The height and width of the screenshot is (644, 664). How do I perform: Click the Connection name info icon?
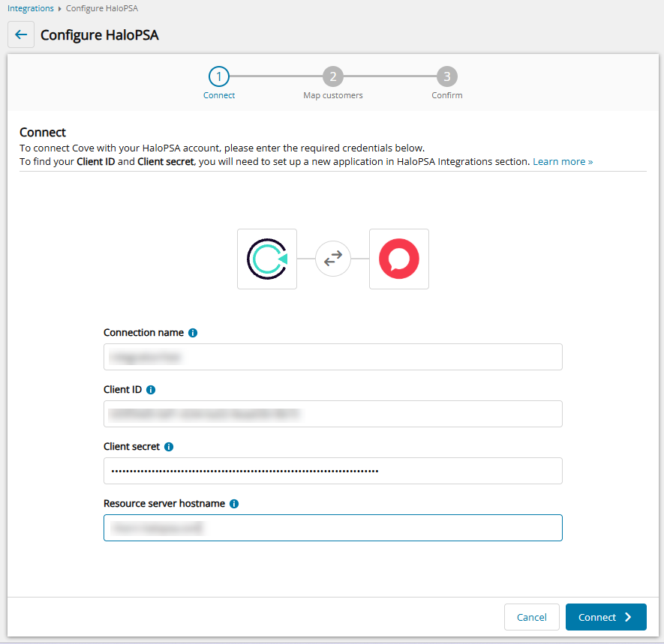[x=193, y=333]
